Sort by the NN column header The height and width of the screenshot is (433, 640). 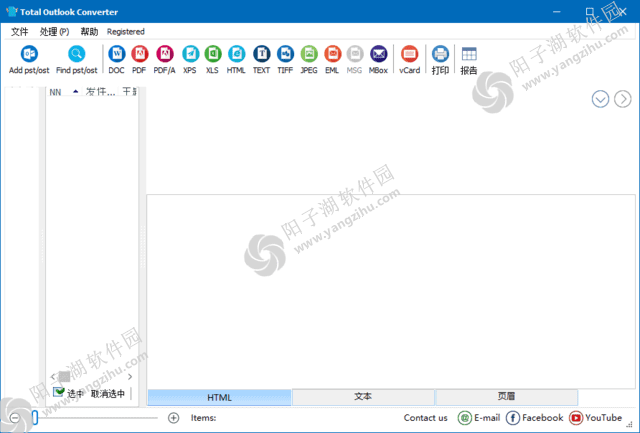(64, 92)
